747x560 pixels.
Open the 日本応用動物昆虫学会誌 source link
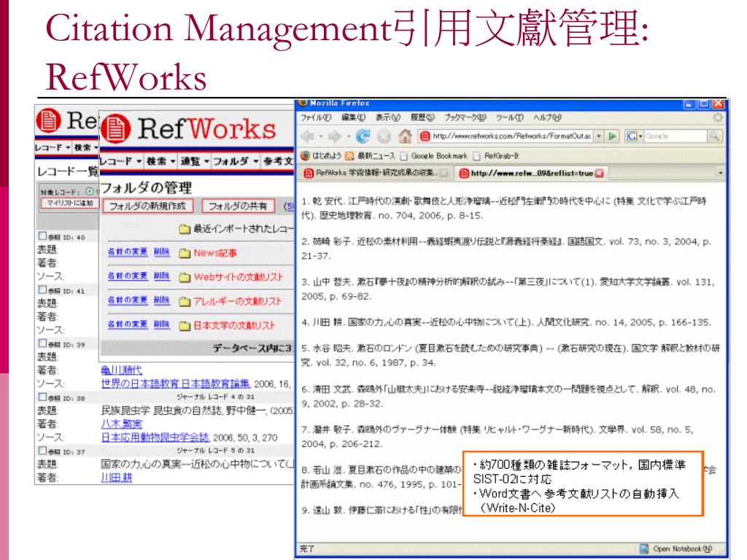(x=155, y=437)
